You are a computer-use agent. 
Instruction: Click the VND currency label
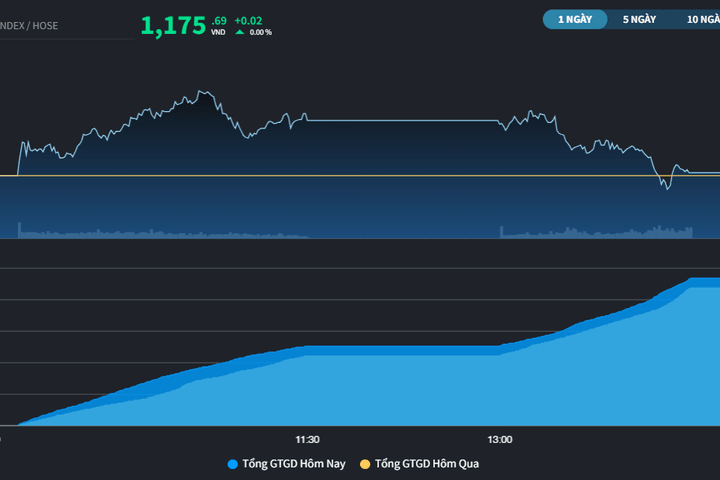coord(218,32)
